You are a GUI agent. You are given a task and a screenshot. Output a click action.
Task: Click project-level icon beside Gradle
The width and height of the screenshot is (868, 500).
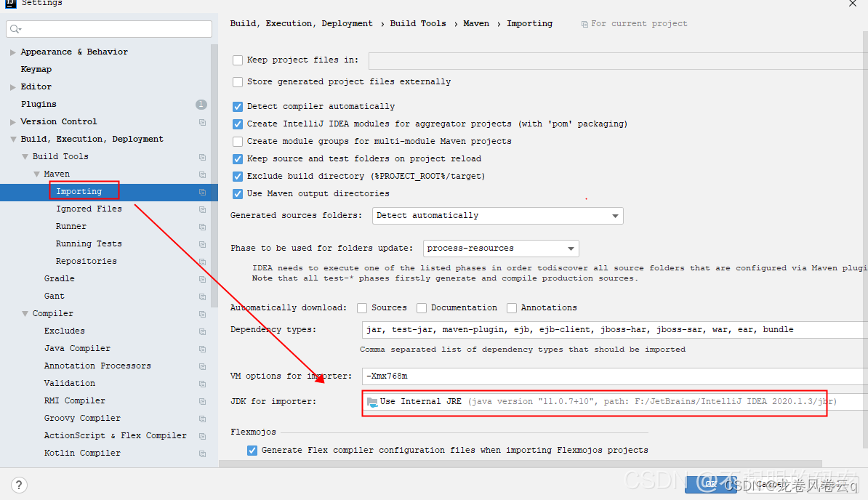tap(203, 279)
